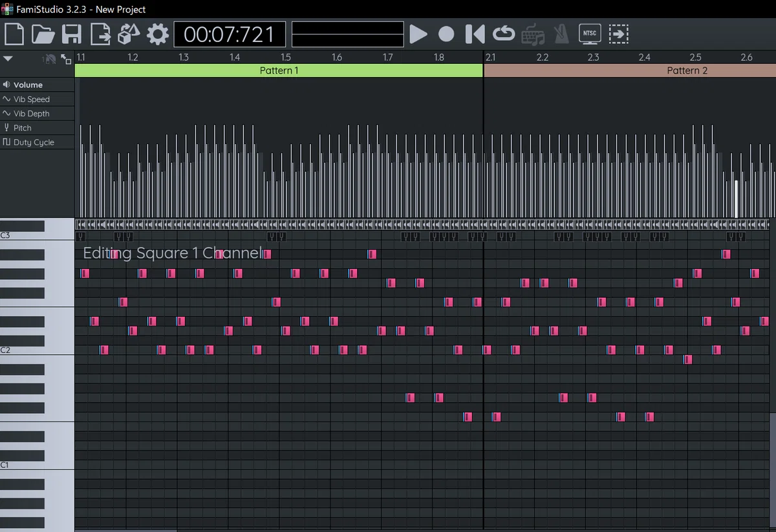The height and width of the screenshot is (532, 776).
Task: Toggle follow mode icon in toolbar
Action: coord(619,34)
